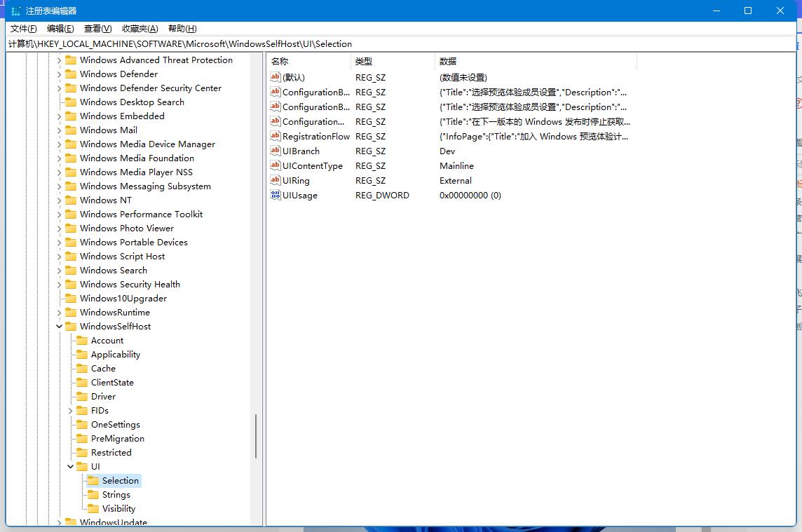Open the File menu (文件)

point(24,29)
